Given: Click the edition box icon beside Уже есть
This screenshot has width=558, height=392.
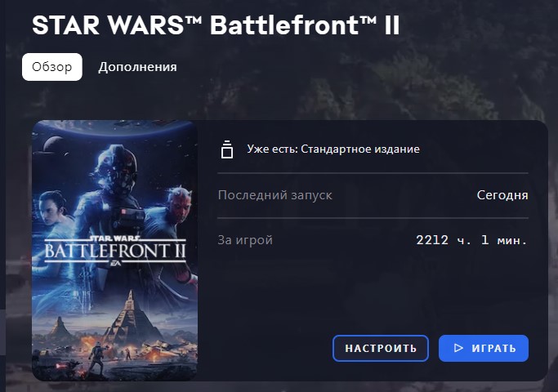Looking at the screenshot, I should (x=227, y=149).
